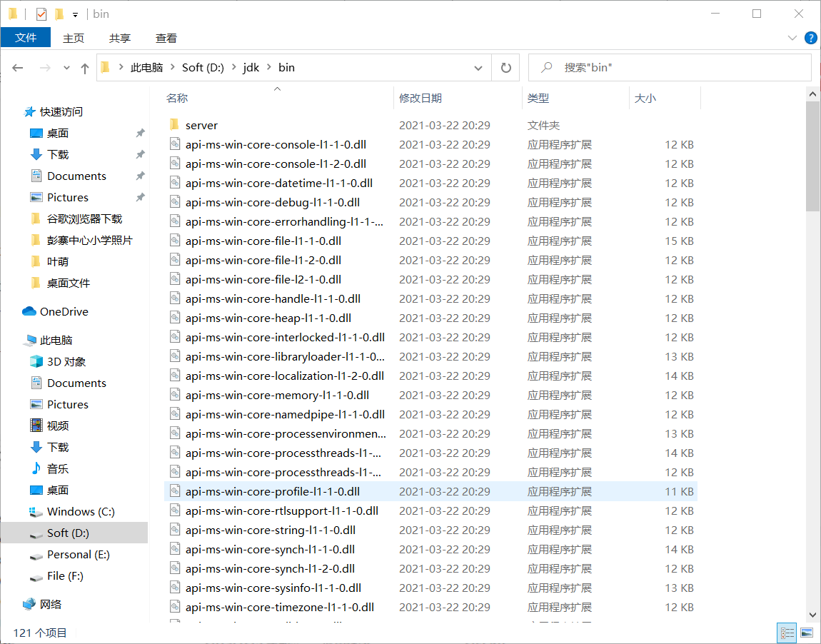Click the Up directory arrow
This screenshot has height=644, width=821.
point(85,68)
